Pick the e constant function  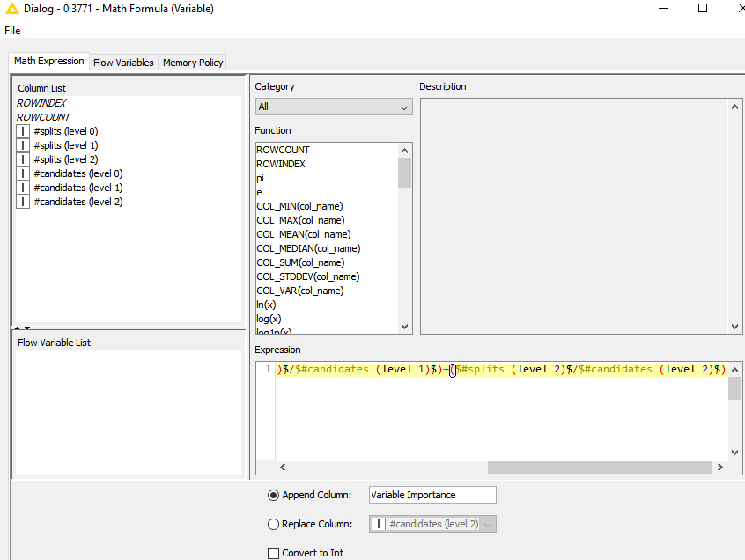(259, 192)
